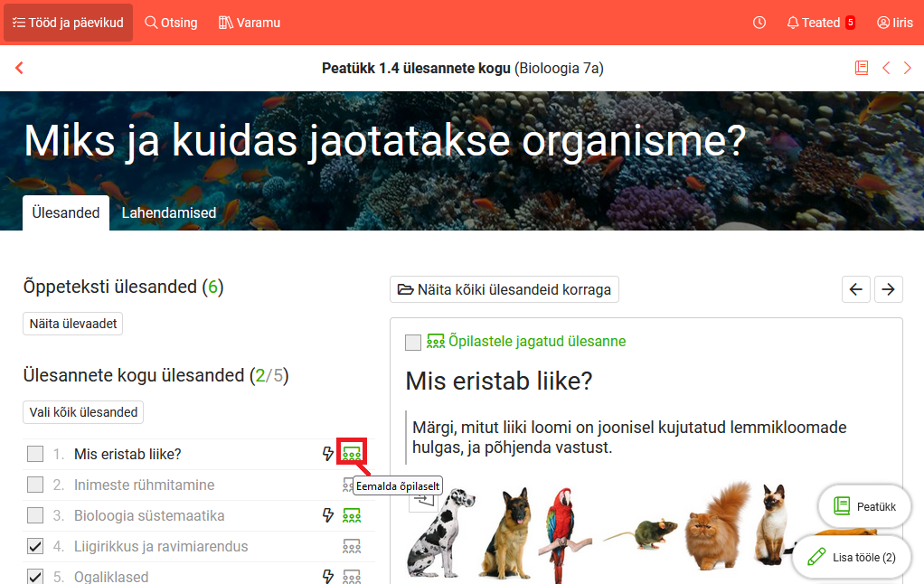Click the shared-with-students icon for Mis eristab liike?
Viewport: 924px width, 584px height.
(352, 454)
